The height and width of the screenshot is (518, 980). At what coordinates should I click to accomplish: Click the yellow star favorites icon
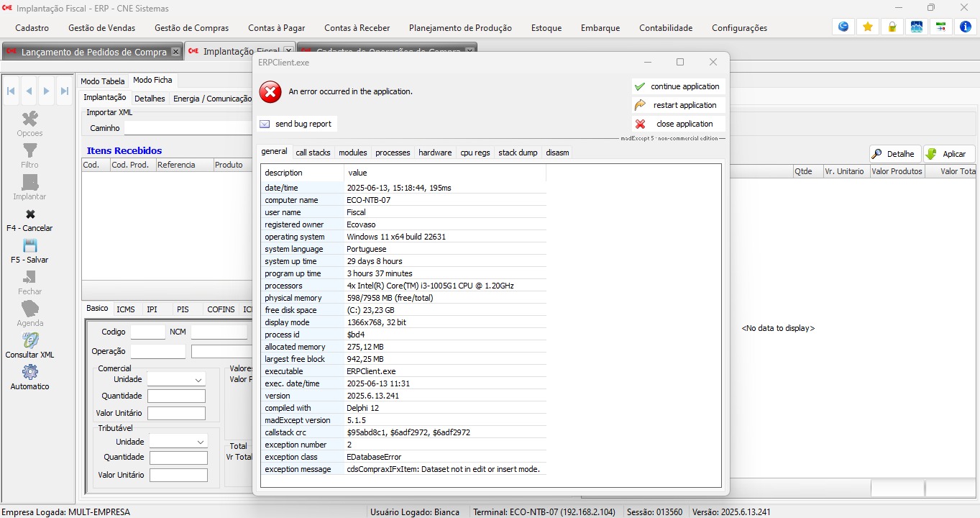coord(868,27)
